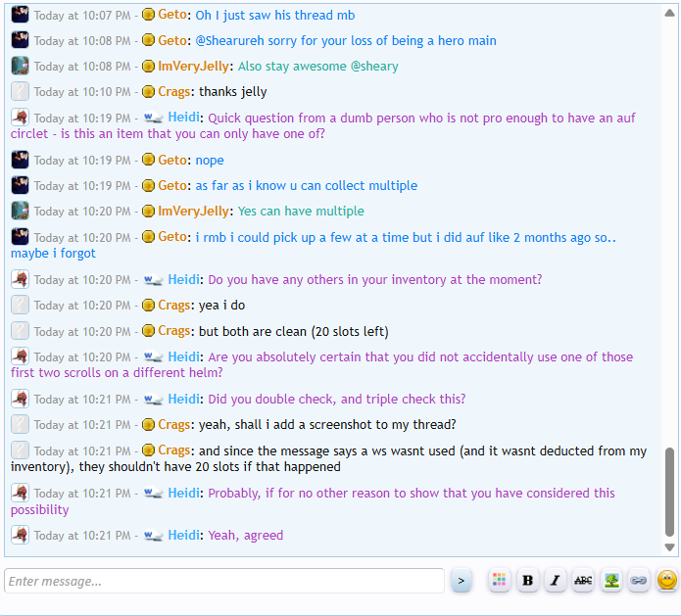Click the @Shearureh mention in Geto's message
This screenshot has height=616, width=681.
tap(229, 40)
